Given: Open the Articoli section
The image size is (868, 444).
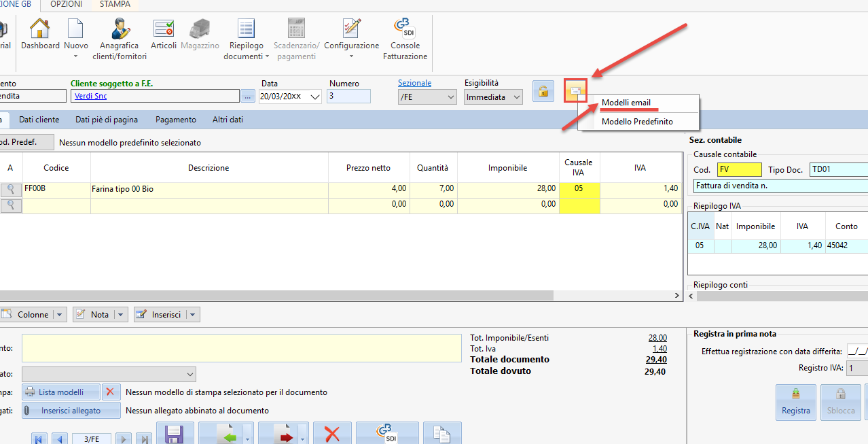Looking at the screenshot, I should [164, 34].
